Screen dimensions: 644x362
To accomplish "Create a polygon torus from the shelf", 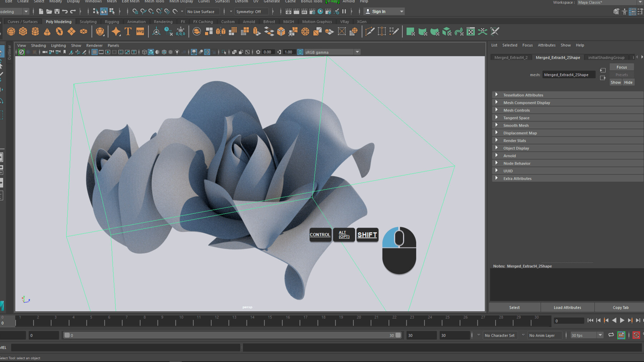I will click(x=59, y=31).
